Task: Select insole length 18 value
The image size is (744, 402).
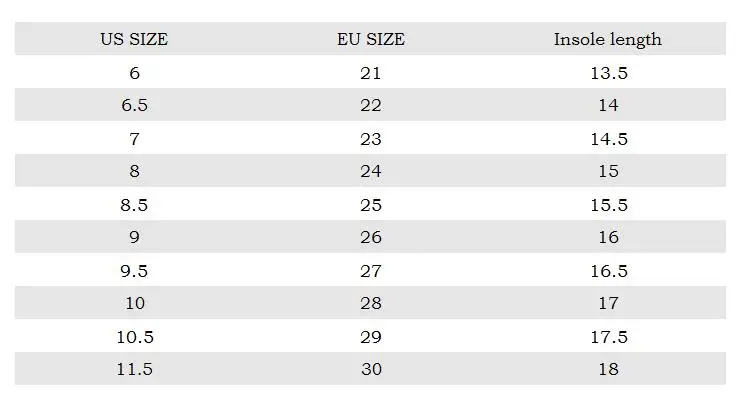Action: click(608, 369)
